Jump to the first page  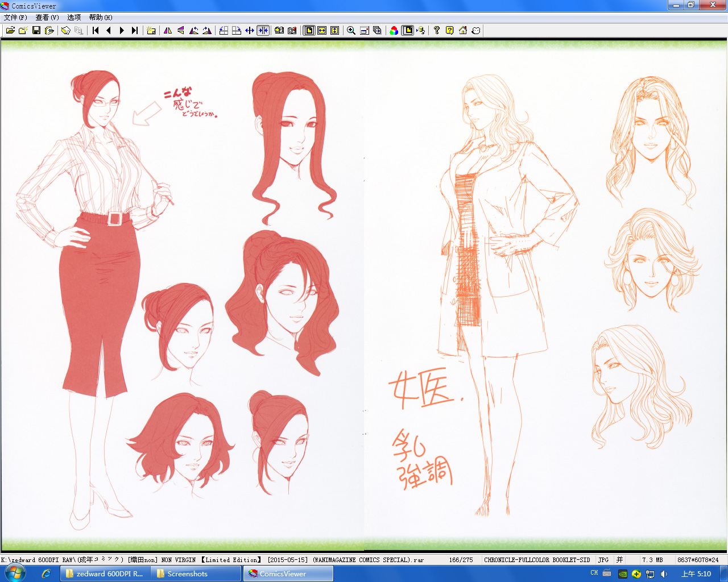coord(96,31)
